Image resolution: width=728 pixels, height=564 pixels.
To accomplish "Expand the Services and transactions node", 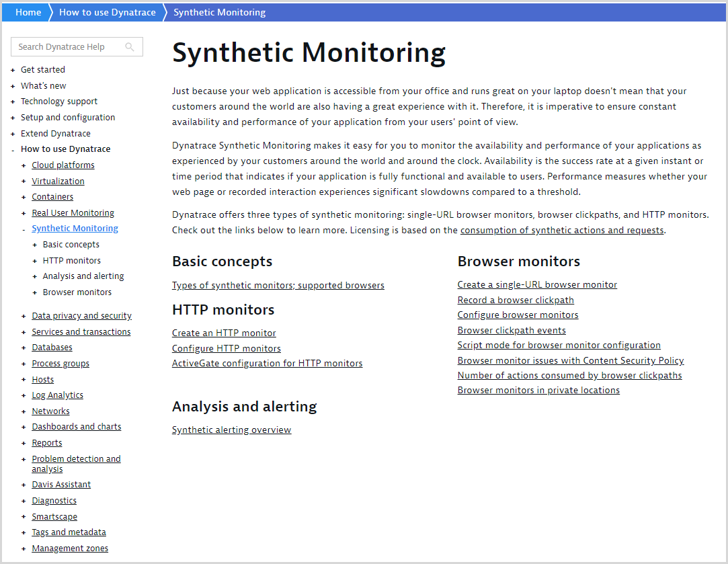I will [x=24, y=332].
